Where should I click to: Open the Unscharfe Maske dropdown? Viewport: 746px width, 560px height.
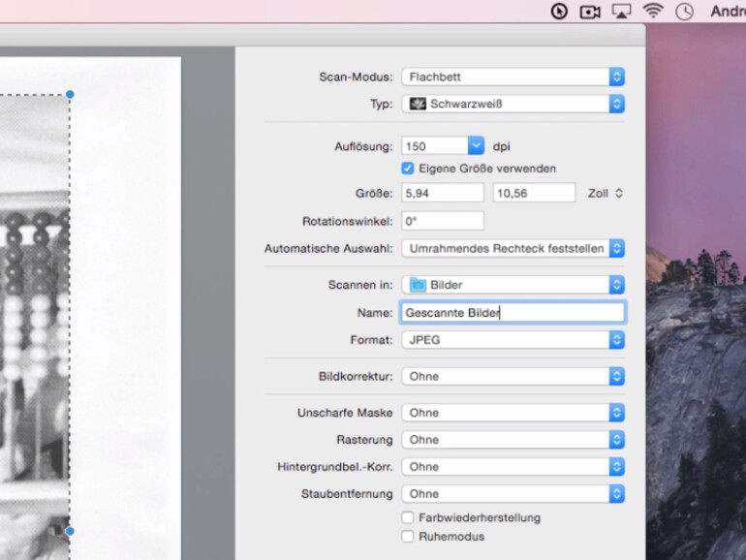513,413
